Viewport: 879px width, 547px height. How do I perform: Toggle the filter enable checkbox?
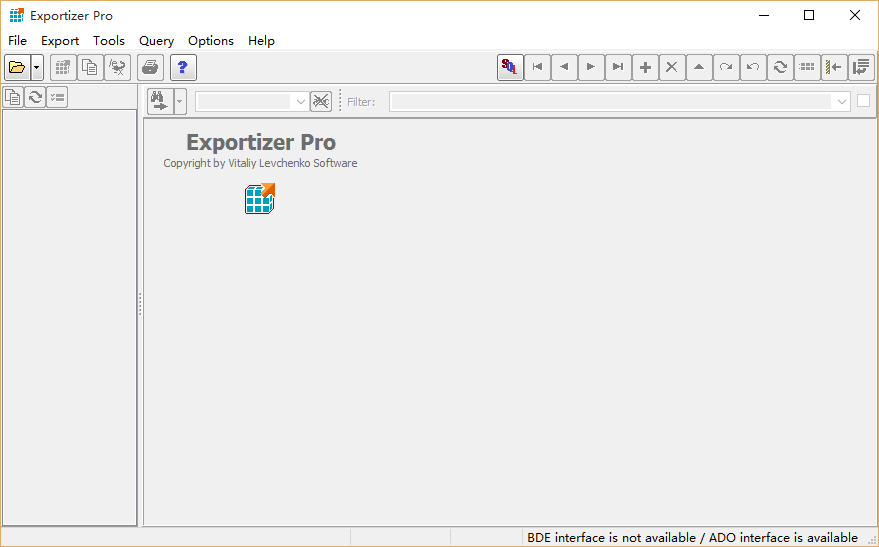863,101
